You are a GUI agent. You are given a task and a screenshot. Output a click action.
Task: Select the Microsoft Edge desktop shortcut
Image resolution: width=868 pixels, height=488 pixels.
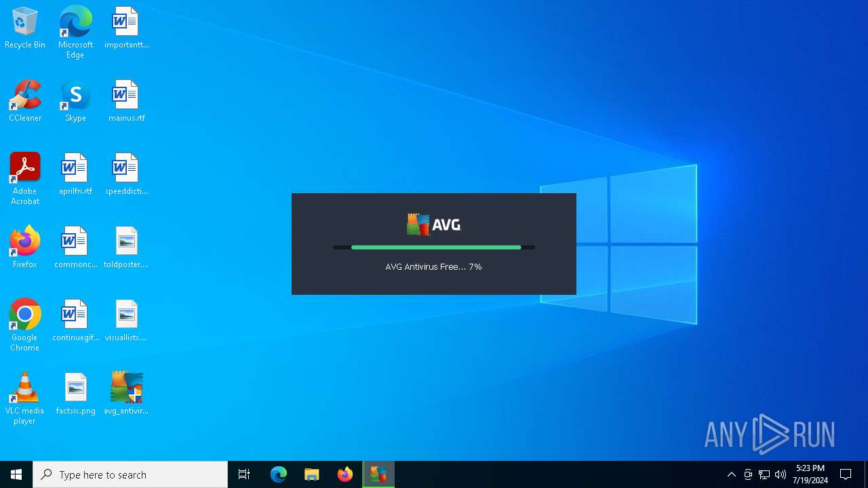tap(75, 33)
